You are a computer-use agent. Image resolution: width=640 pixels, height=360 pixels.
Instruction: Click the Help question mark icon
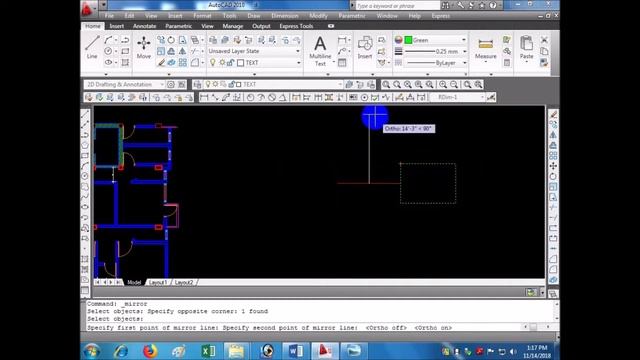click(493, 5)
